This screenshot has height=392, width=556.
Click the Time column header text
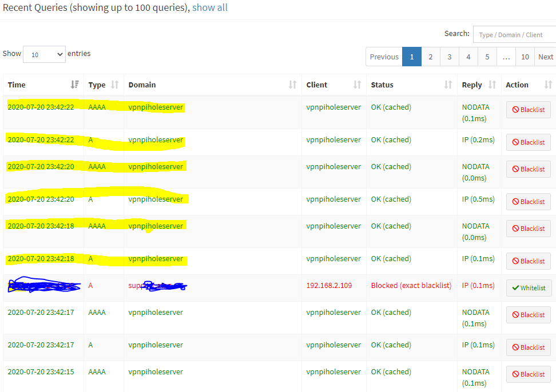coord(17,85)
